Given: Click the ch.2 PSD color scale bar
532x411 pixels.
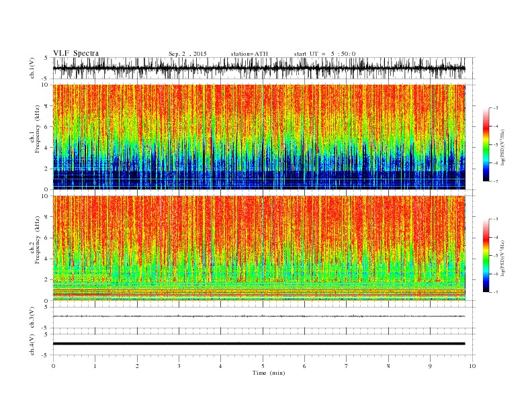Looking at the screenshot, I should click(x=486, y=255).
